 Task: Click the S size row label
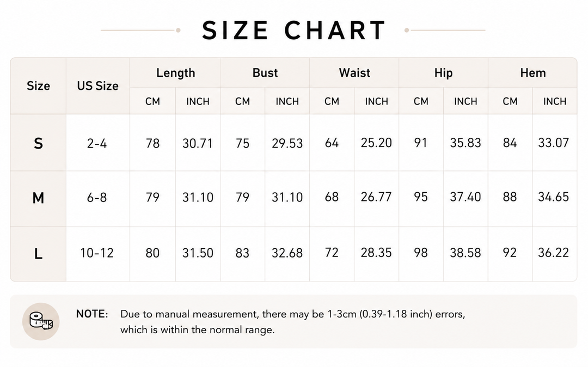[x=38, y=143]
